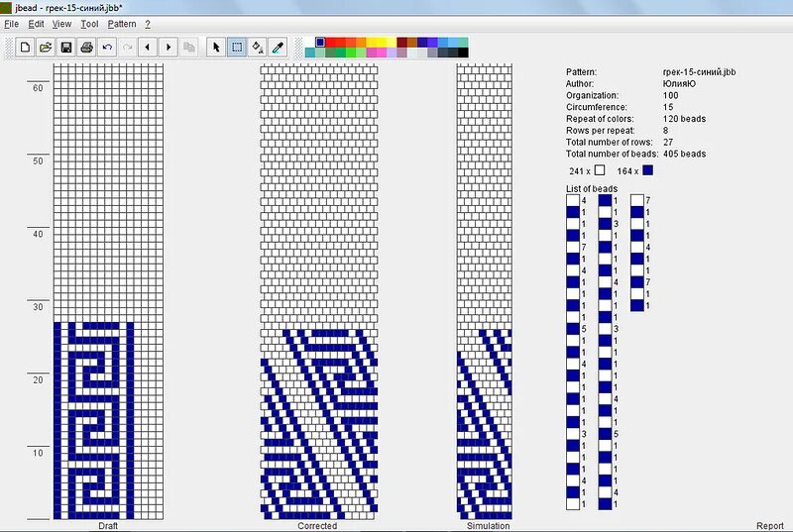
Task: Choose the maroon dark red palette swatch
Action: (402, 42)
